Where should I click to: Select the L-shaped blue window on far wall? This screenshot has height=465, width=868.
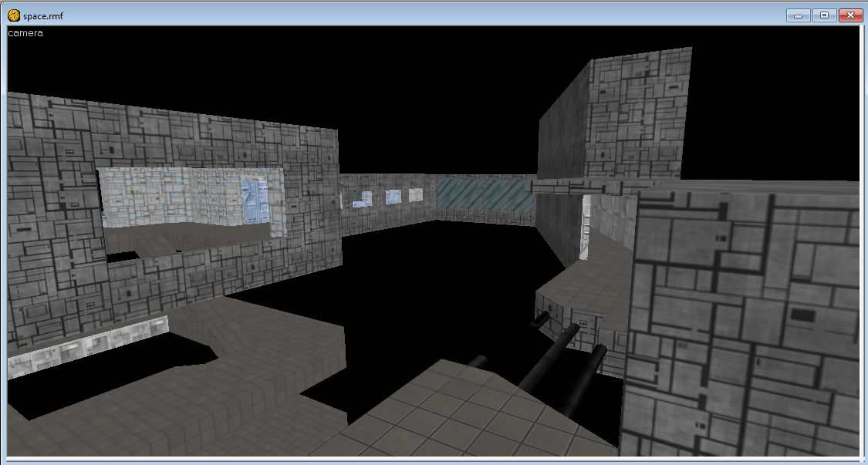pos(362,198)
